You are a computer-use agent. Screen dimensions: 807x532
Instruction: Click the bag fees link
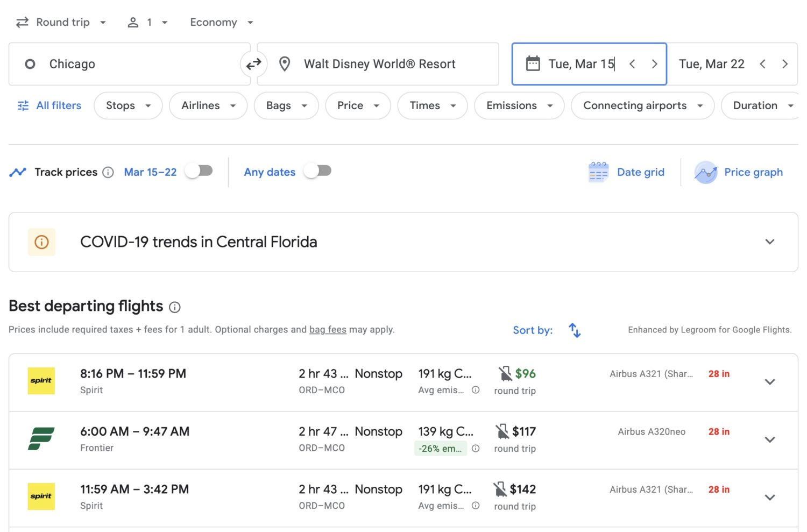(328, 329)
